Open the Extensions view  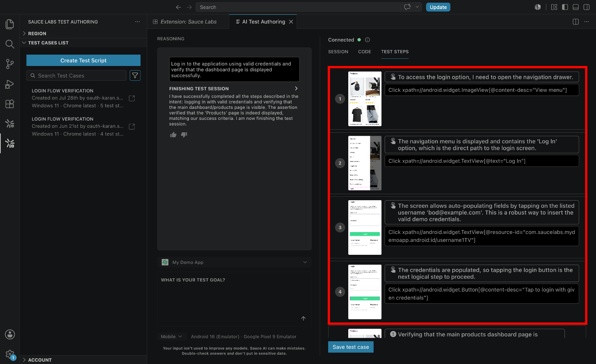click(10, 104)
